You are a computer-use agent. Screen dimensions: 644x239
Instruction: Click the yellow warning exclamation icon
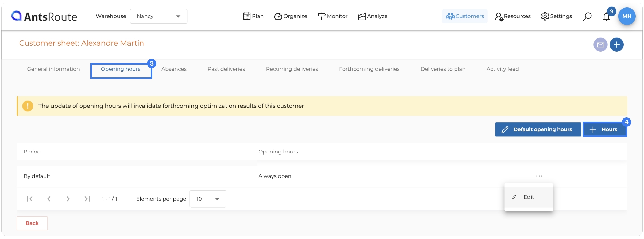(x=28, y=106)
